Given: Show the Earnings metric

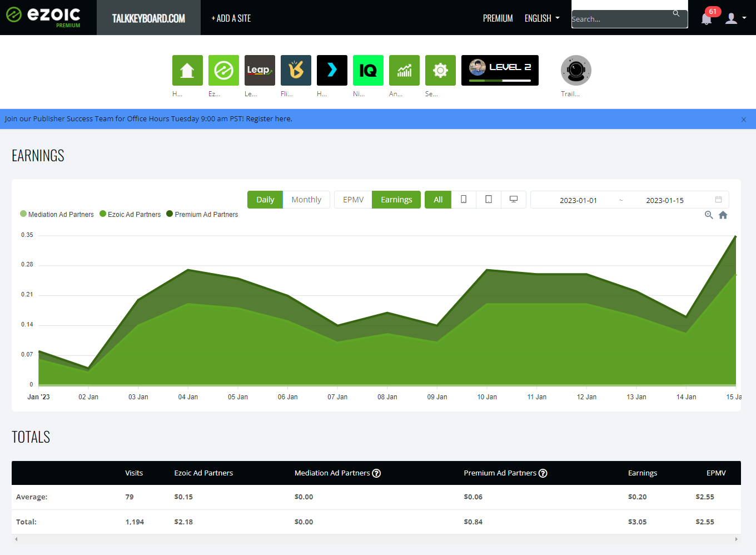Looking at the screenshot, I should coord(396,200).
